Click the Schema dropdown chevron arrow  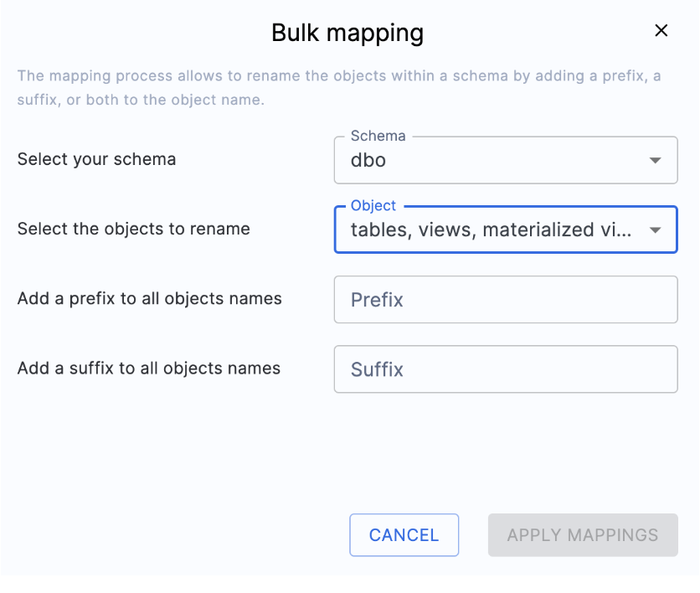coord(656,159)
